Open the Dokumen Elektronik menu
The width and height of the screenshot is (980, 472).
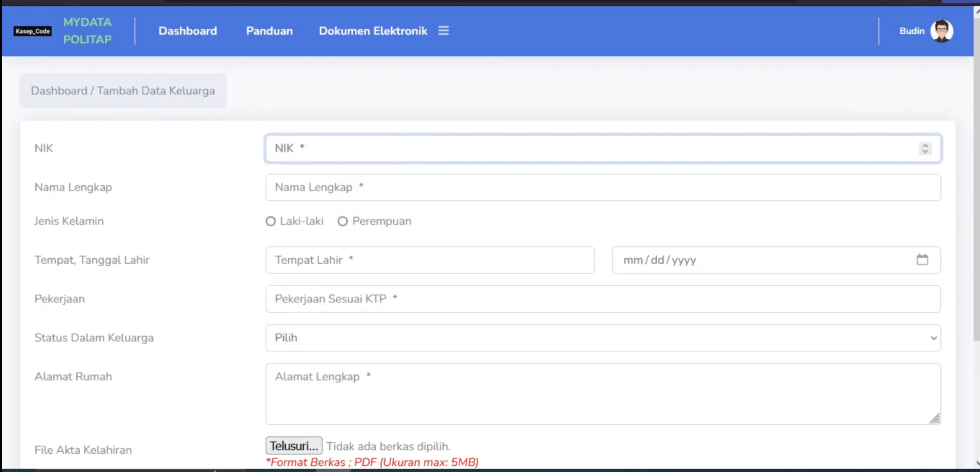click(373, 31)
